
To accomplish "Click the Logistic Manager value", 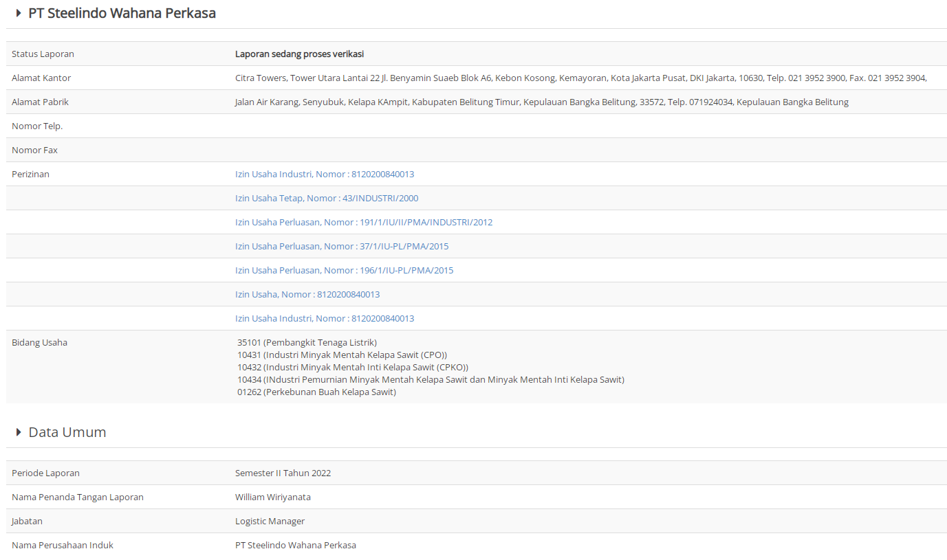I will tap(270, 521).
